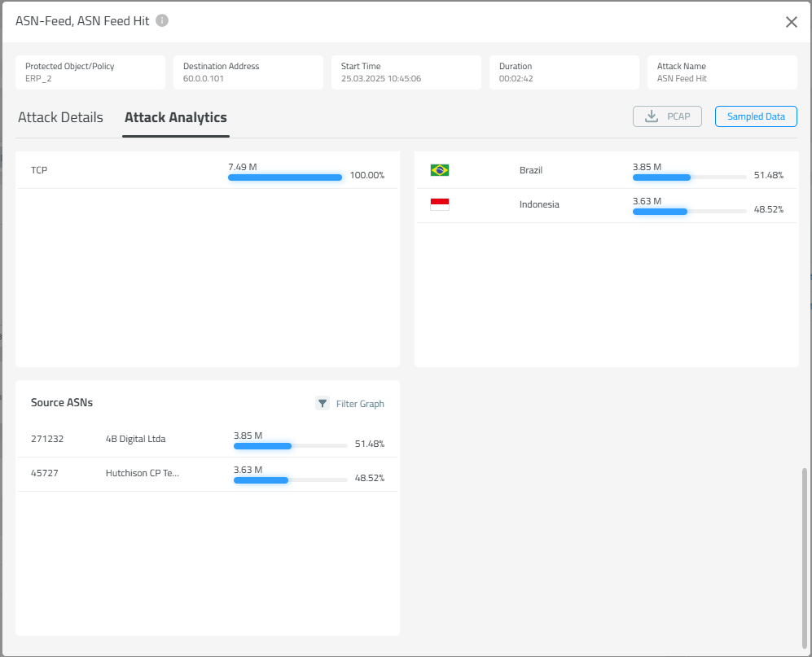
Task: Click the Indonesia flag icon
Action: (x=440, y=204)
